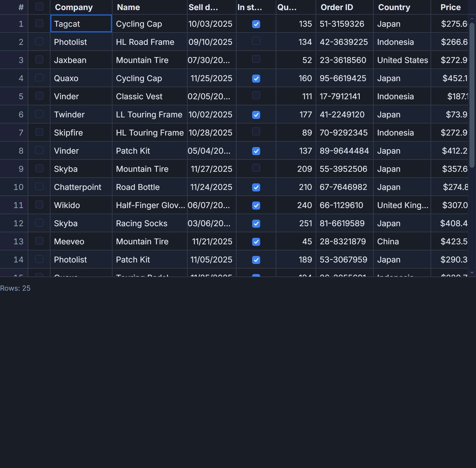476x468 pixels.
Task: Toggle the select-all checkbox in header
Action: [39, 7]
